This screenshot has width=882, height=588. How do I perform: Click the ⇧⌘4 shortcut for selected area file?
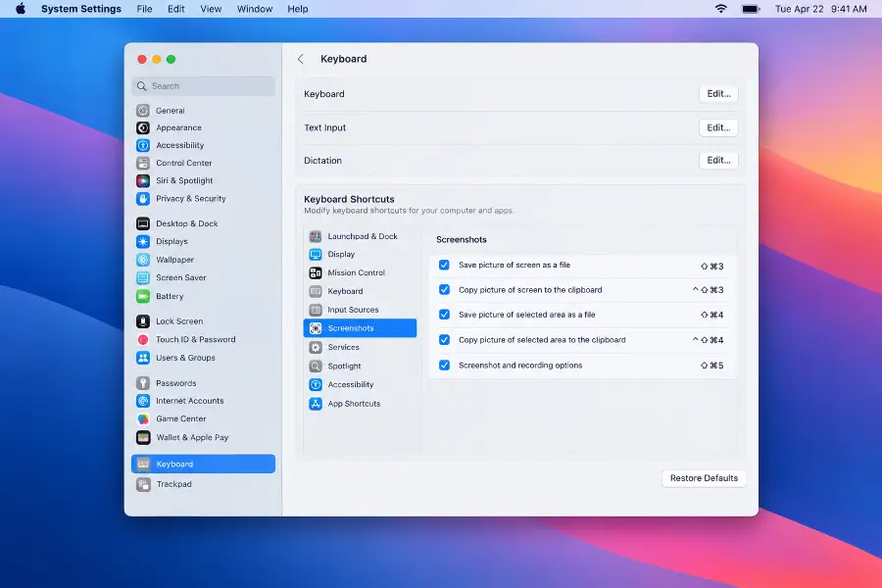[x=712, y=315]
